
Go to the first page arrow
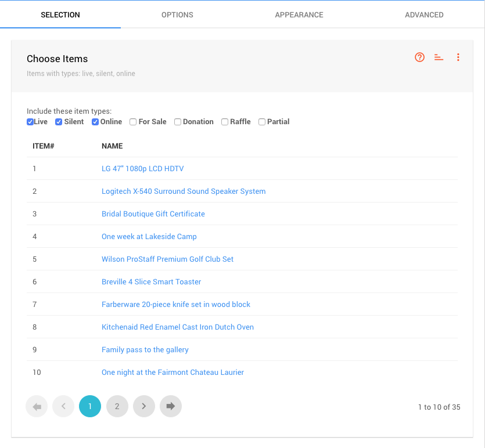tap(37, 406)
